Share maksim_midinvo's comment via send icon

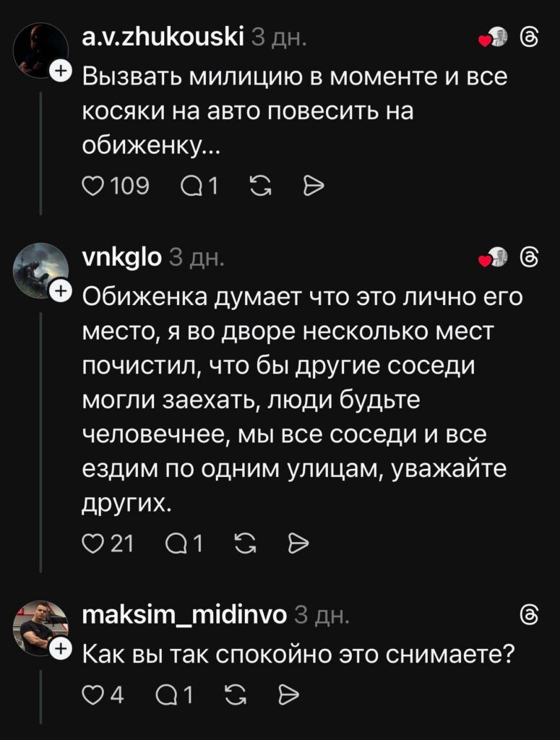coord(289,694)
